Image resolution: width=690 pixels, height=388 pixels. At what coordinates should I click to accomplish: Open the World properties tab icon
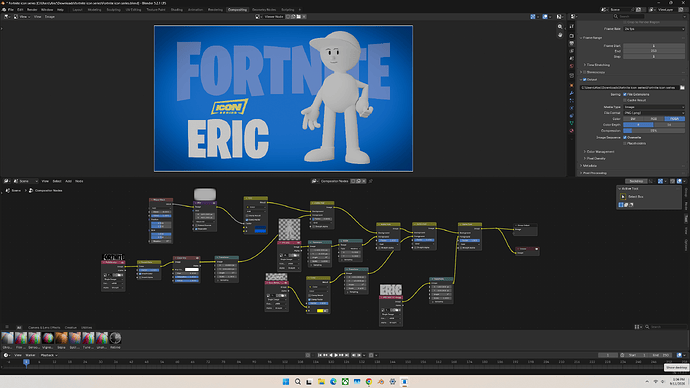[572, 66]
